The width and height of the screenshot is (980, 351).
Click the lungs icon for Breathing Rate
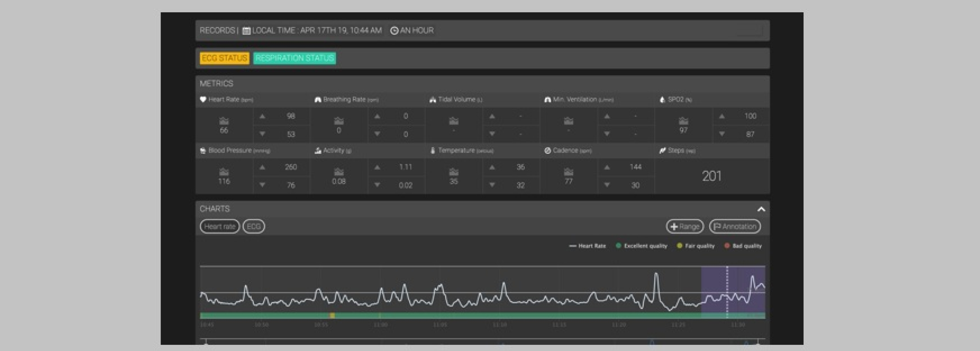(318, 100)
